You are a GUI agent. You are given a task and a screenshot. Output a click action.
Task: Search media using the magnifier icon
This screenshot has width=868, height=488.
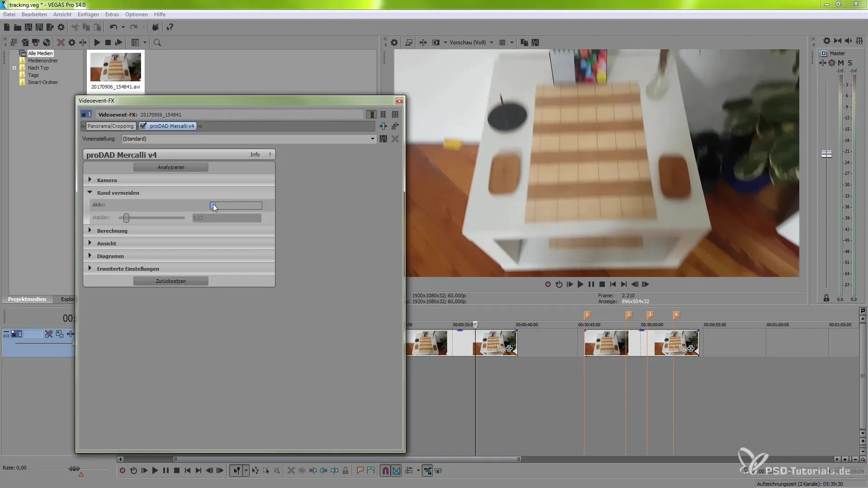coord(157,42)
